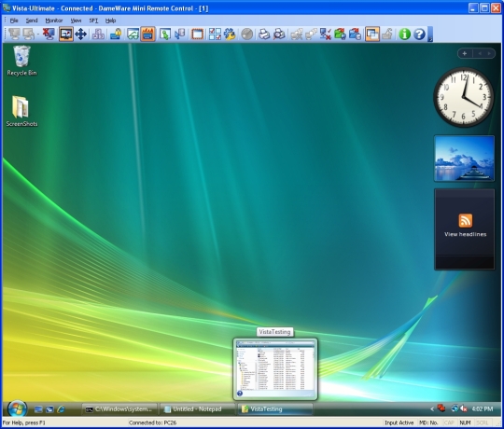Screen dimensions: 504x429
Task: Open the View menu
Action: click(76, 21)
